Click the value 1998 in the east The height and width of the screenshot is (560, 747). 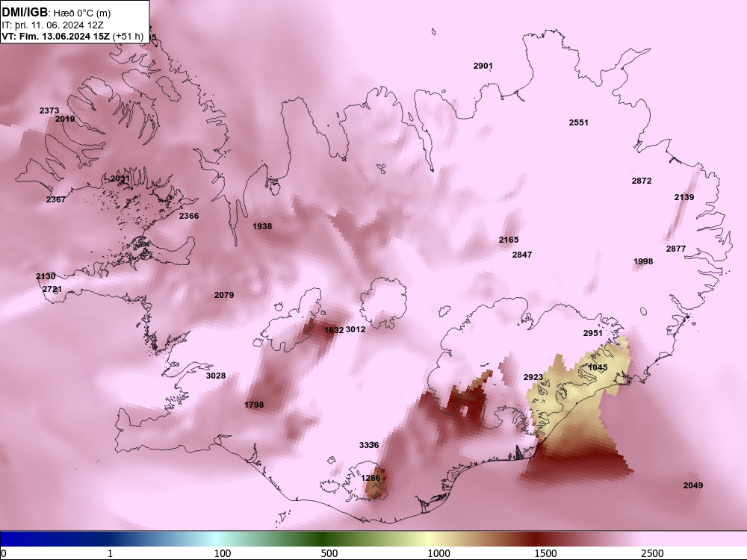(643, 261)
